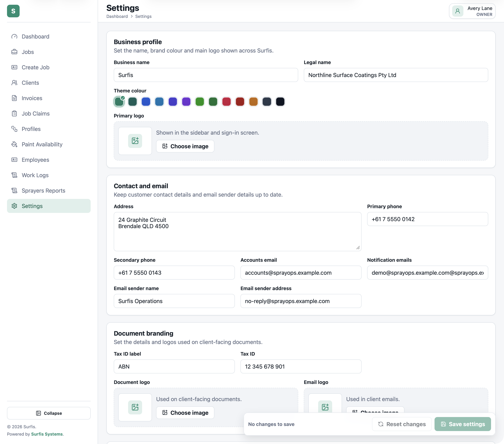The height and width of the screenshot is (444, 504).
Task: Click the Save settings button
Action: tap(463, 424)
